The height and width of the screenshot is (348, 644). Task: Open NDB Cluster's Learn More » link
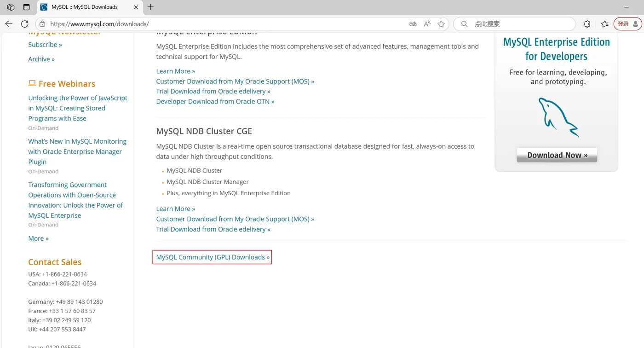(176, 209)
